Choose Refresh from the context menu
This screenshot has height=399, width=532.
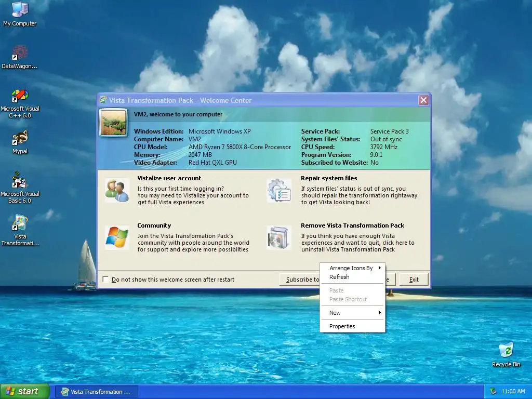[x=353, y=277]
